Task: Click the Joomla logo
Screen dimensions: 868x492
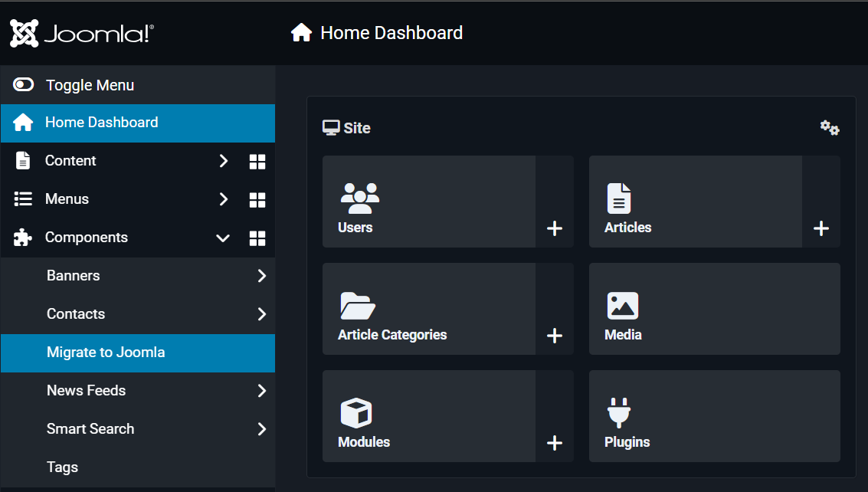Action: [x=82, y=33]
